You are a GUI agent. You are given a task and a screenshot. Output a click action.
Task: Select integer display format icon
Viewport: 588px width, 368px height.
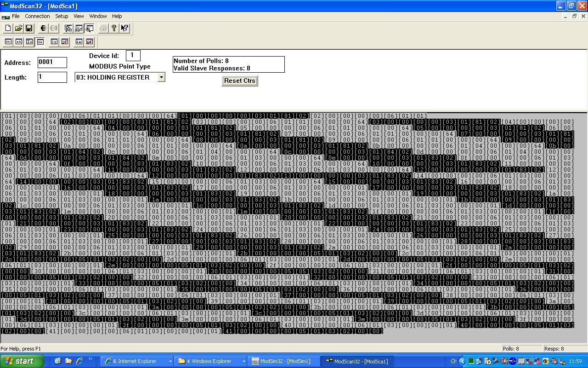pyautogui.click(x=29, y=42)
